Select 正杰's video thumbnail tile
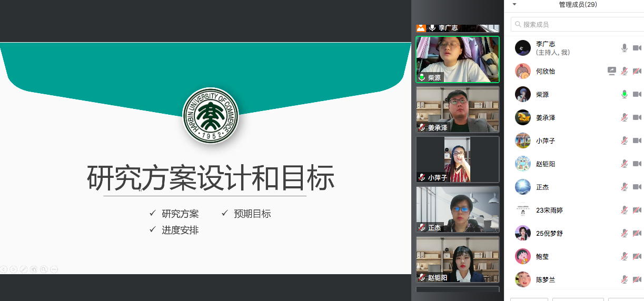 (457, 209)
